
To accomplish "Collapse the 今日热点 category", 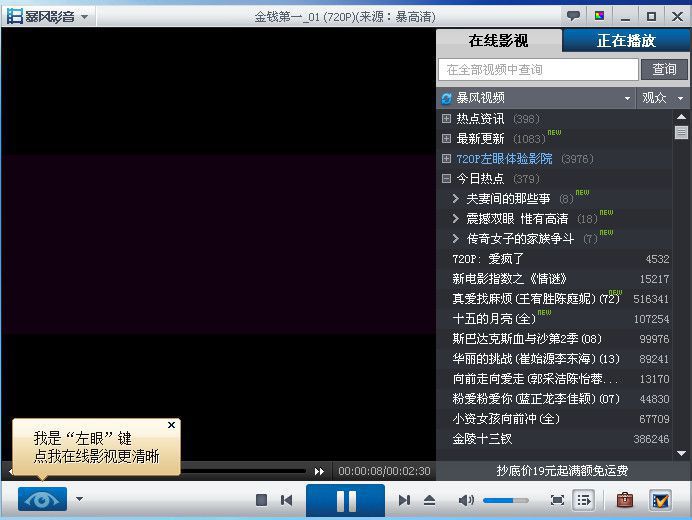I will (x=446, y=178).
